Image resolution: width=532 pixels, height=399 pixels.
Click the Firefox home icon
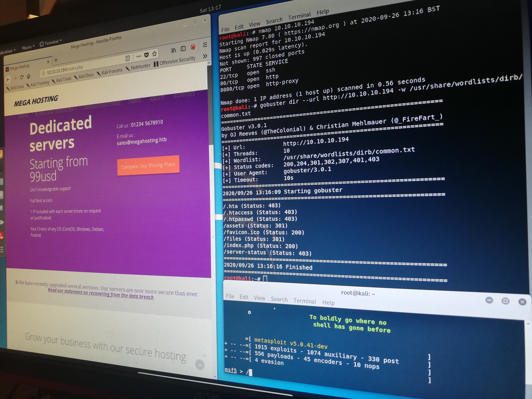point(29,76)
